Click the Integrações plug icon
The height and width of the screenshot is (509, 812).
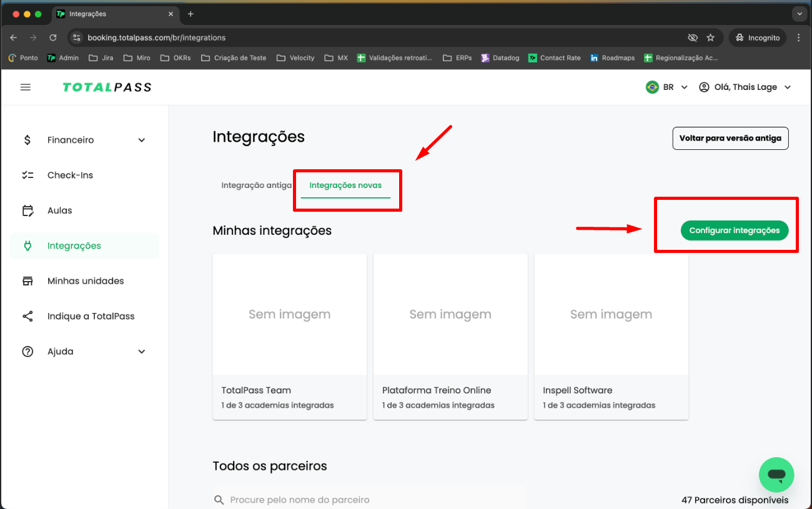[27, 246]
